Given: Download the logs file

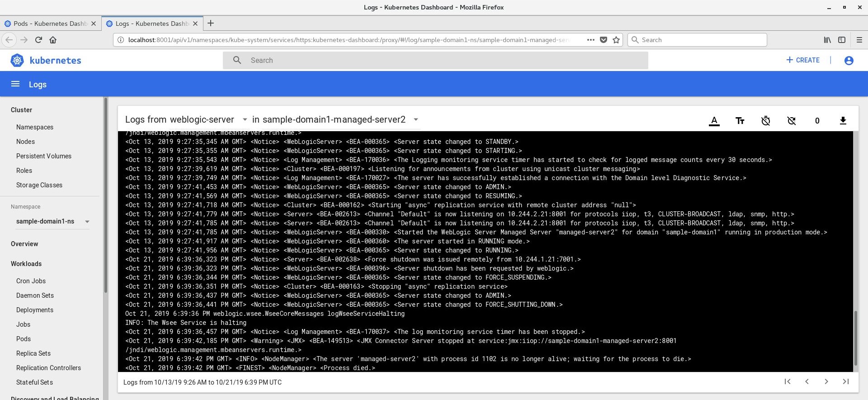Looking at the screenshot, I should pyautogui.click(x=843, y=121).
